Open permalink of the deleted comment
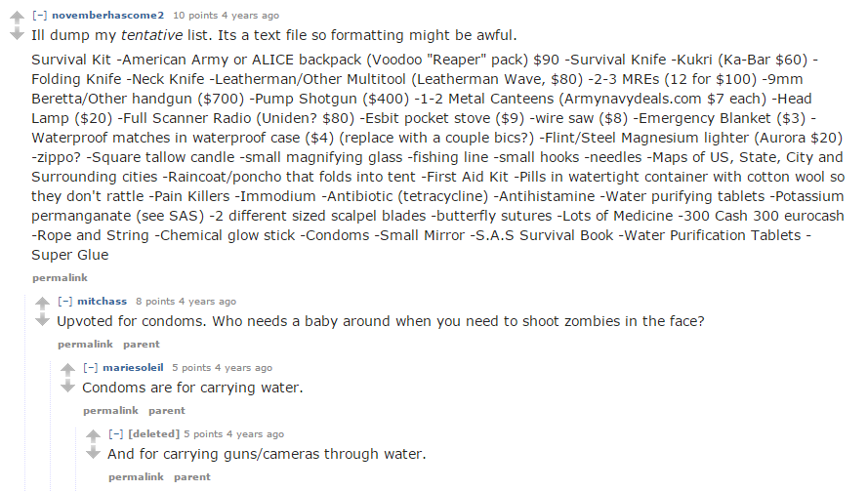Image resolution: width=868 pixels, height=491 pixels. pyautogui.click(x=136, y=476)
